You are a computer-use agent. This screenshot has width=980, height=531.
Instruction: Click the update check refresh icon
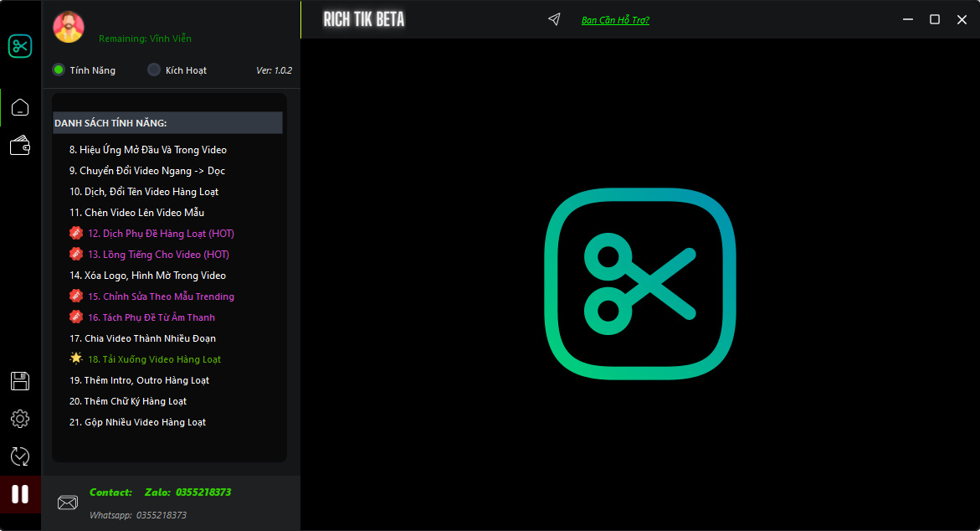click(x=20, y=456)
